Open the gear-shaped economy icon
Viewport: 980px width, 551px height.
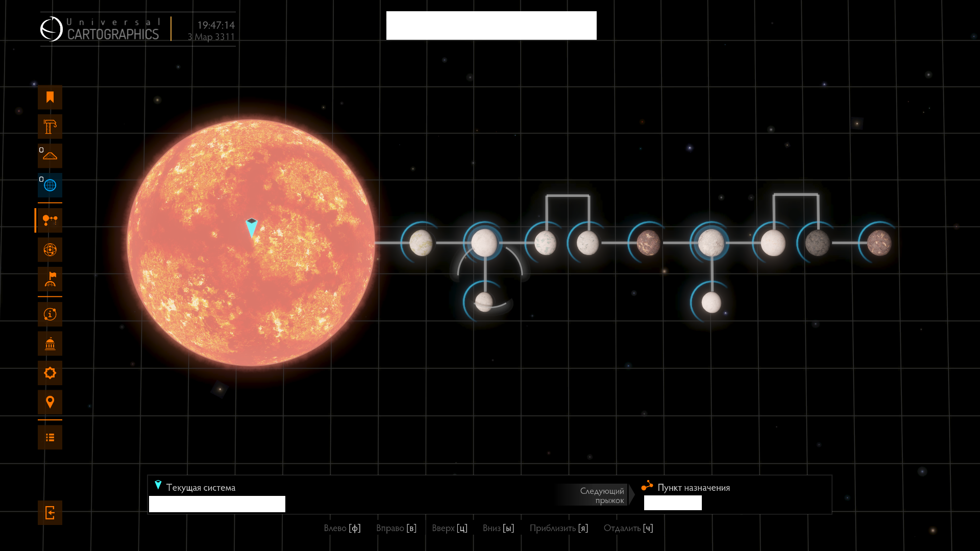[x=50, y=373]
